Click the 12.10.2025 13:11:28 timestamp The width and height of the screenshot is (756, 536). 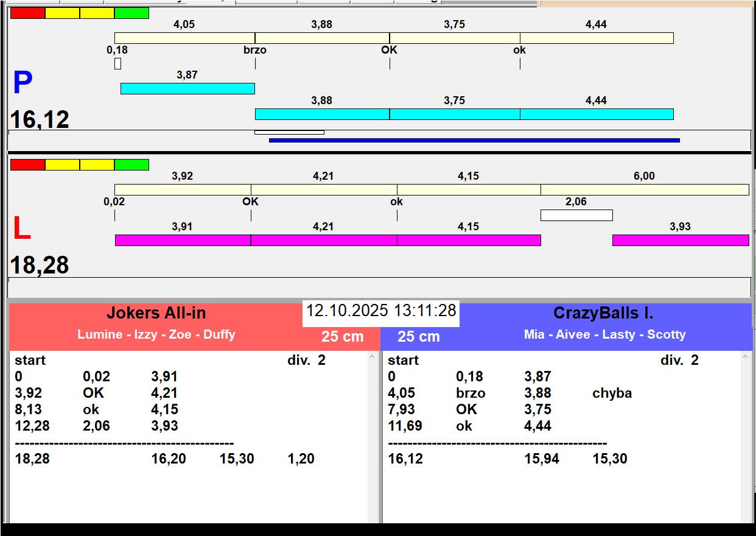click(x=381, y=311)
